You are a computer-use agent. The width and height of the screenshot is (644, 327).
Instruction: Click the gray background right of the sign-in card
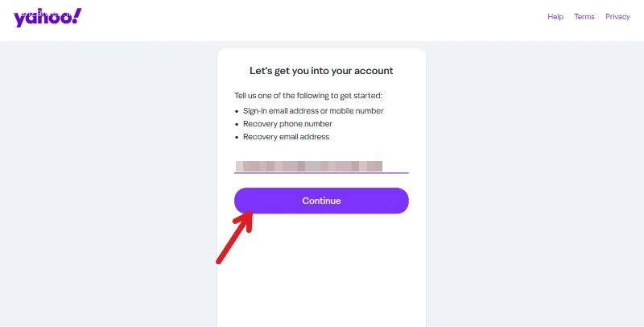click(x=534, y=185)
